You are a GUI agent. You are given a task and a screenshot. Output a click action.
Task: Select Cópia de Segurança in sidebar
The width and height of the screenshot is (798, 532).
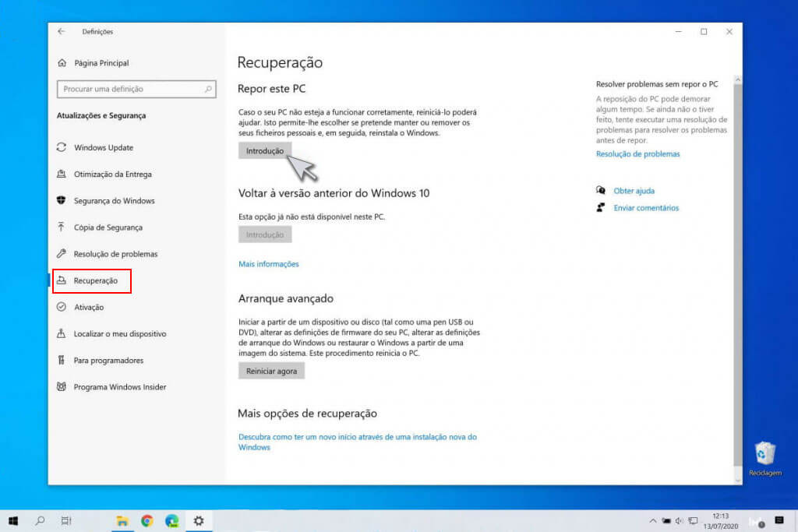point(108,227)
